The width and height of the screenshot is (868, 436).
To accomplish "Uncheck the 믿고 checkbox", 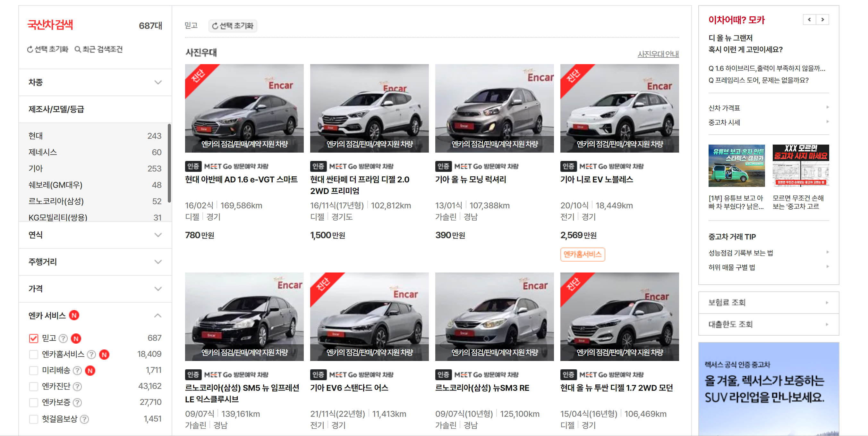I will (34, 338).
